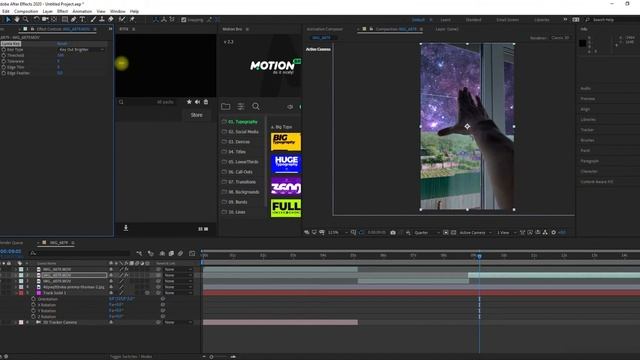Toggle stopwatch for Z Rotation property

coord(33,316)
